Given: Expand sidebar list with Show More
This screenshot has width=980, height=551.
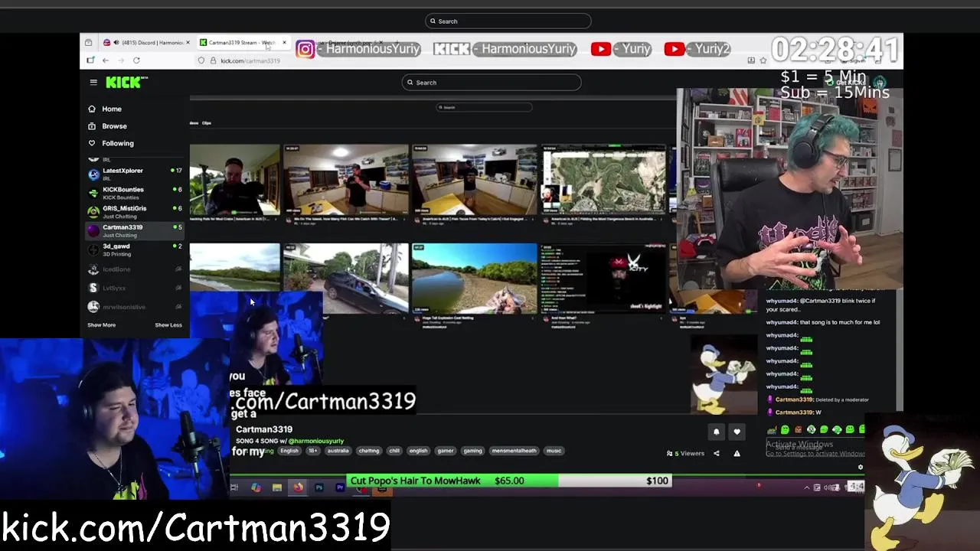Looking at the screenshot, I should [101, 325].
